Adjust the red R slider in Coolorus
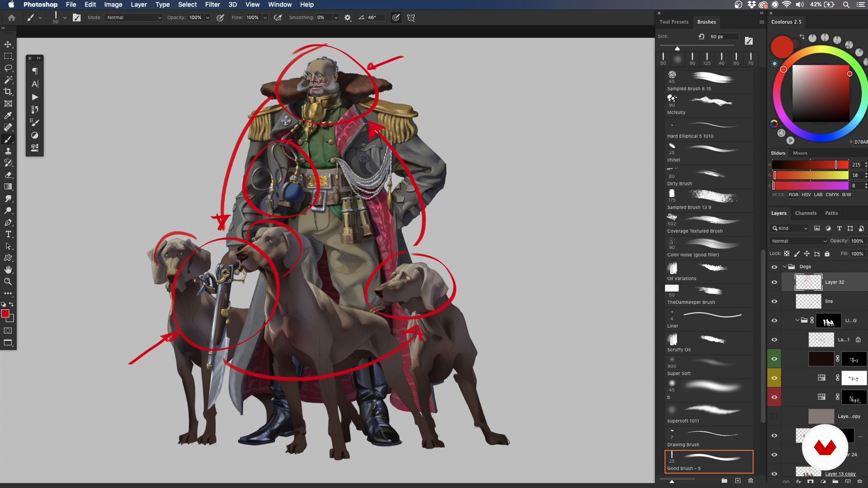The height and width of the screenshot is (488, 868). point(810,165)
